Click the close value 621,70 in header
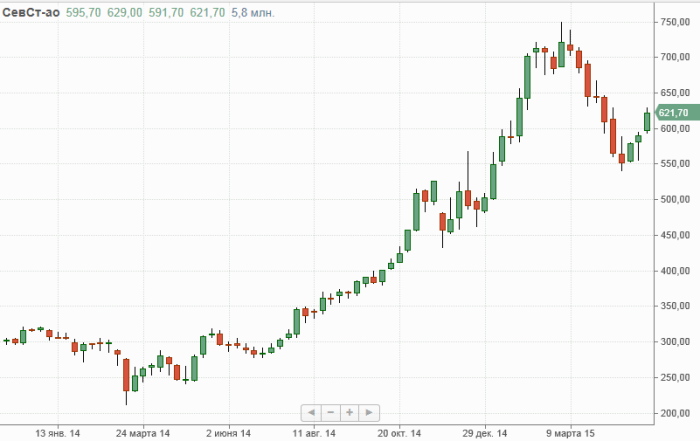The height and width of the screenshot is (441, 700). click(x=208, y=12)
